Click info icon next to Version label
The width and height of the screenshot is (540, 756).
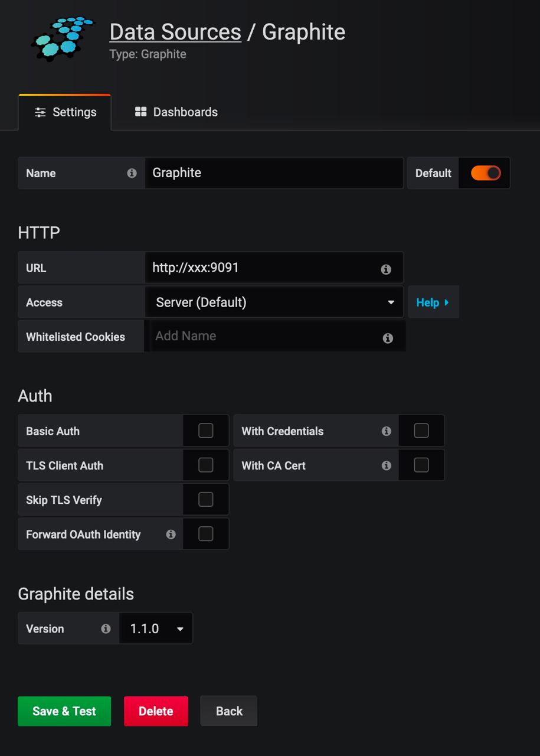[106, 628]
